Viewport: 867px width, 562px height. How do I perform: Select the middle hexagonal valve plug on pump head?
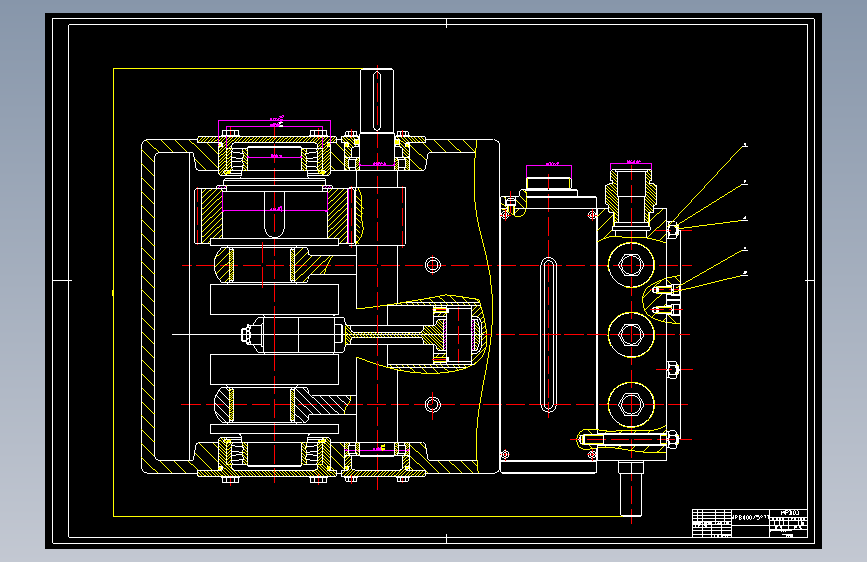(x=630, y=335)
